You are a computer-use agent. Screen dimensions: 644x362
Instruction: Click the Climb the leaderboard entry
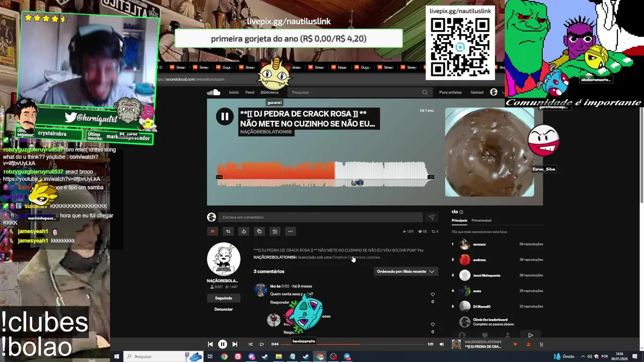[x=490, y=320]
